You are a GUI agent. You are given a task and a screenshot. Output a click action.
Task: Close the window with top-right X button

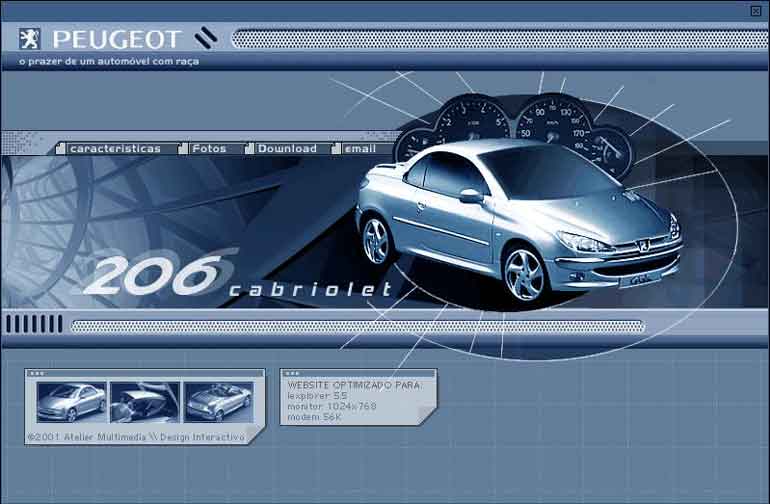pyautogui.click(x=756, y=11)
